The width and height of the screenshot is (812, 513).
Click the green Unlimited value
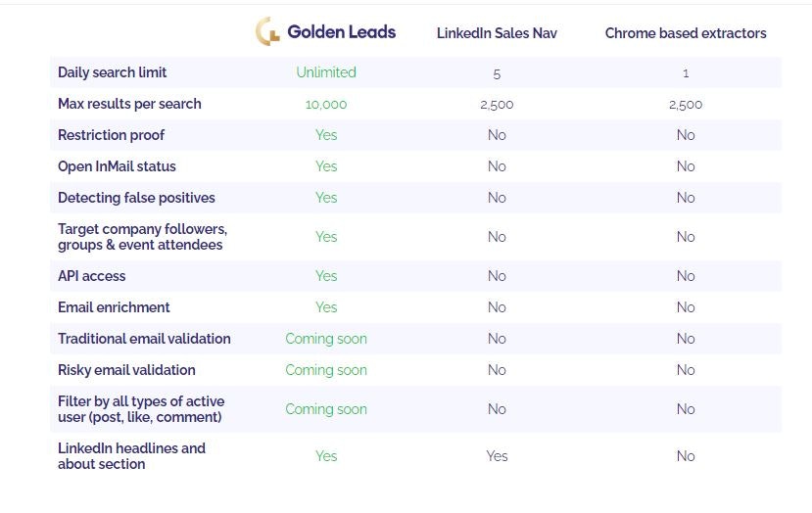326,72
